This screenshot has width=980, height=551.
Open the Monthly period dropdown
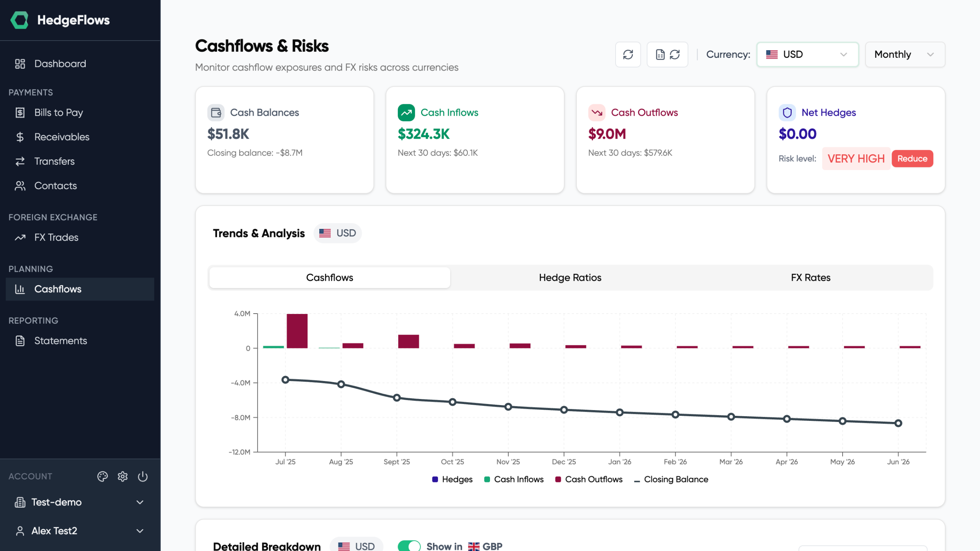click(x=905, y=54)
